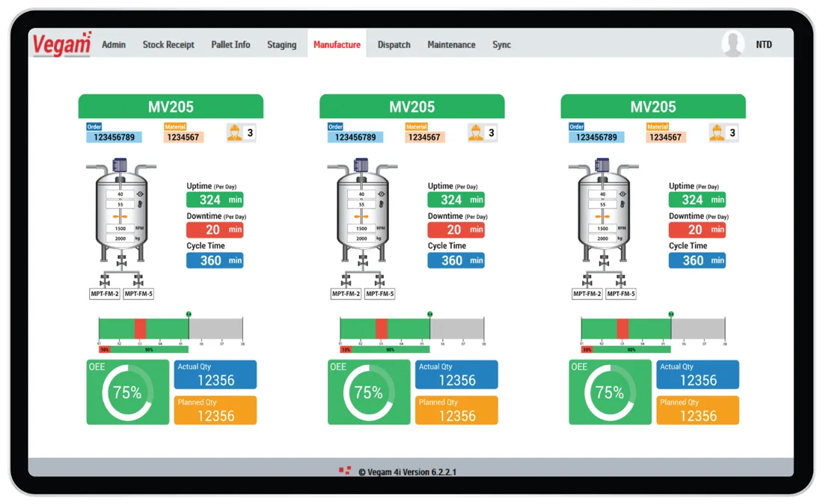Open the Admin menu
Image resolution: width=823 pixels, height=504 pixels.
[x=114, y=45]
